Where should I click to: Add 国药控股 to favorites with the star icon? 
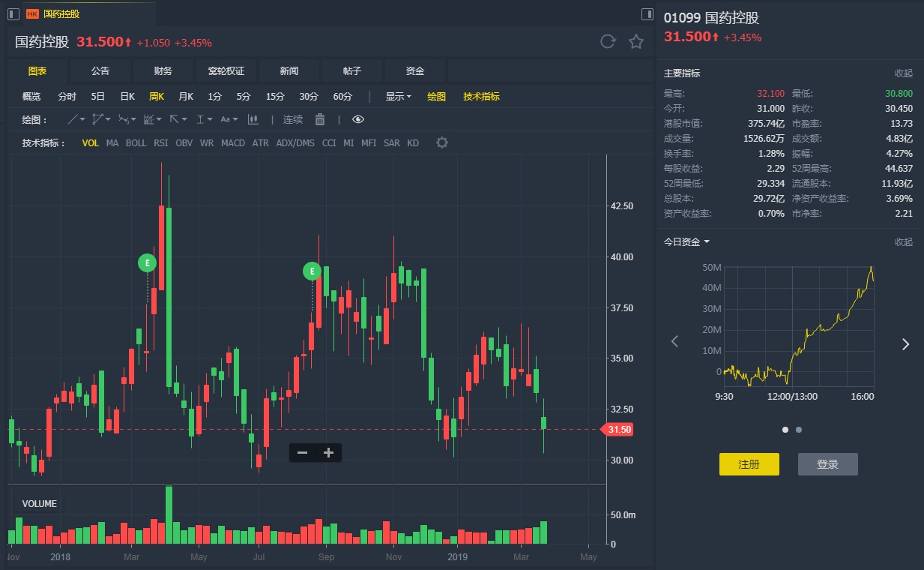point(636,42)
